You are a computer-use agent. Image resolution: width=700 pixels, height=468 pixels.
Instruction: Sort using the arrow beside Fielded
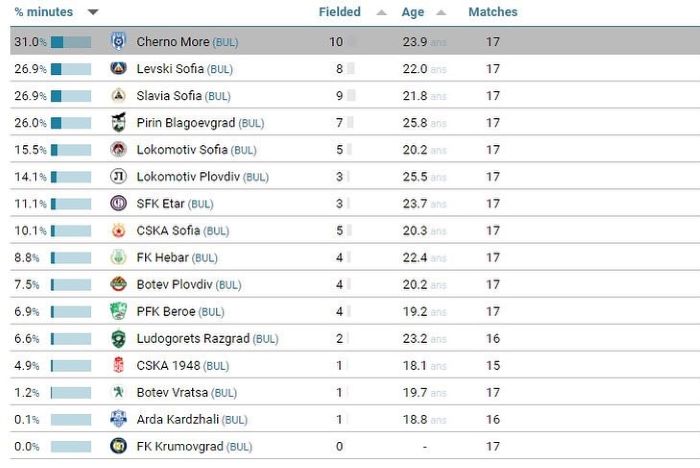pos(381,13)
